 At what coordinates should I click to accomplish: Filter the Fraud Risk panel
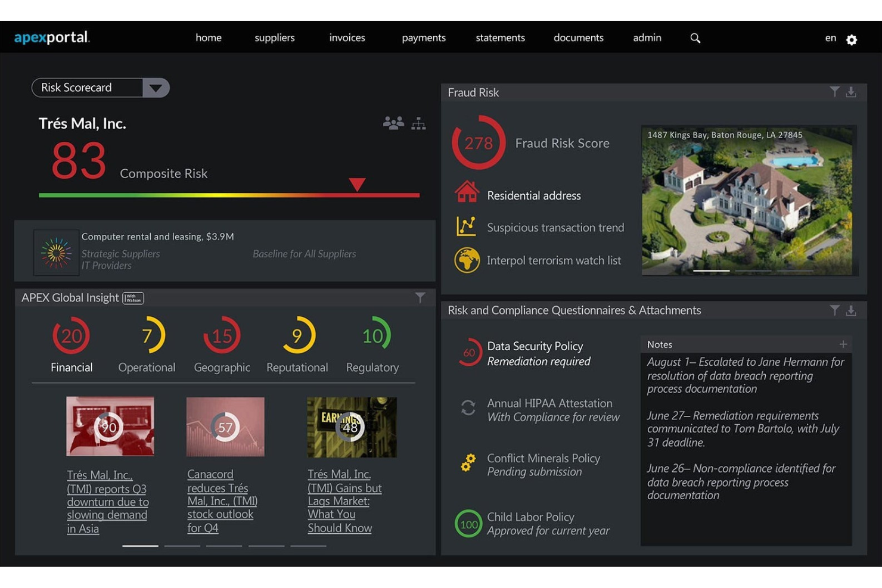(x=834, y=92)
